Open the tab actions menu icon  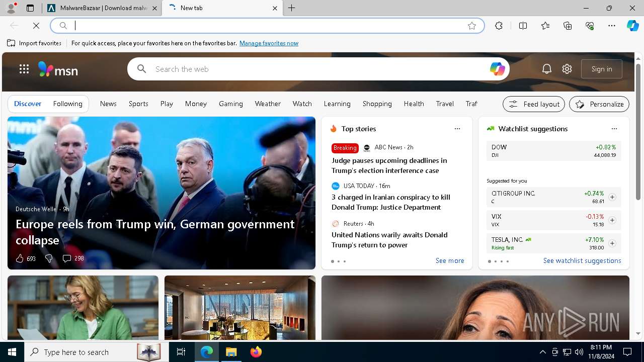tap(30, 8)
